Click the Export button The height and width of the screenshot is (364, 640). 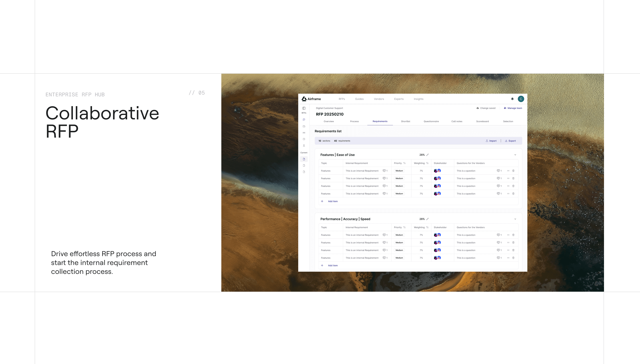[x=510, y=141]
